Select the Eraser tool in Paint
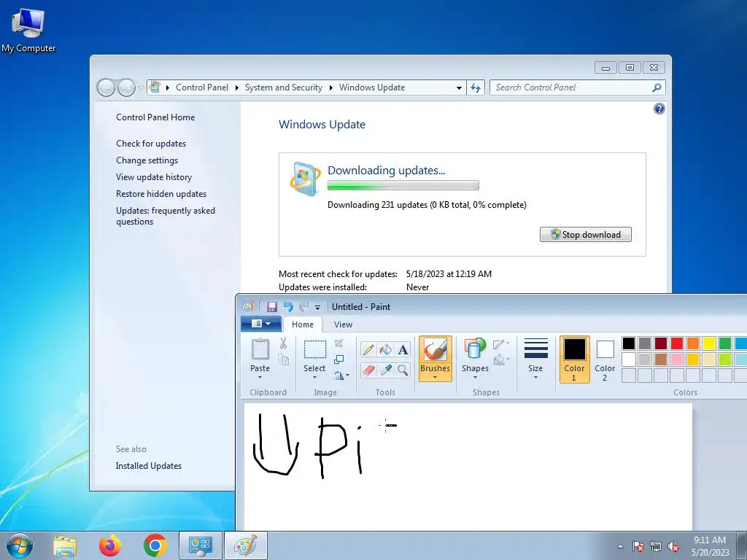This screenshot has width=747, height=560. (368, 370)
